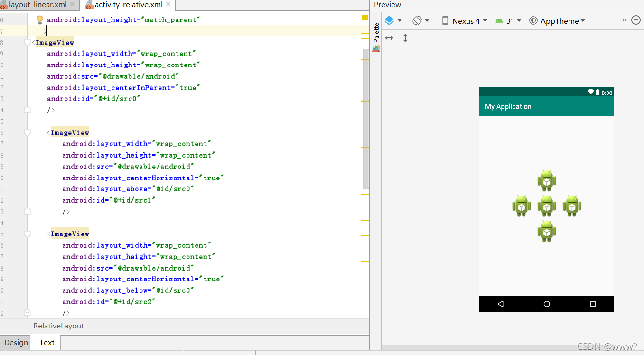Close the activity_relative.xml tab
Viewport: 644px width, 355px height.
pos(169,5)
